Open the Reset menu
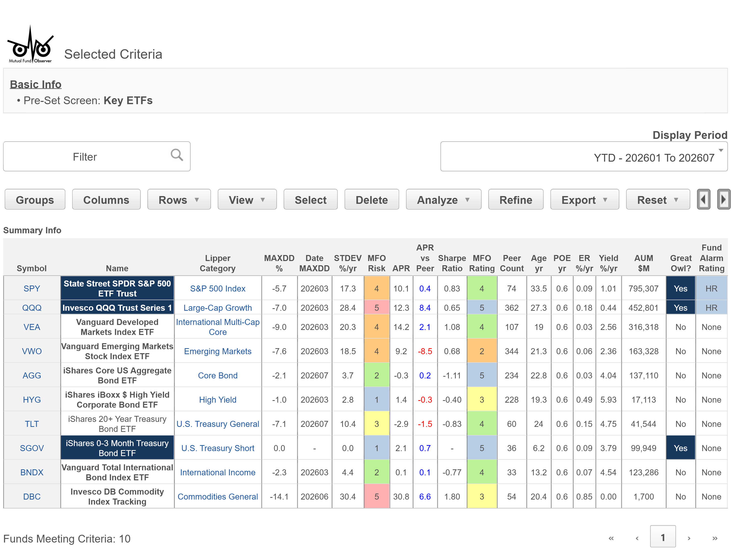 point(658,200)
